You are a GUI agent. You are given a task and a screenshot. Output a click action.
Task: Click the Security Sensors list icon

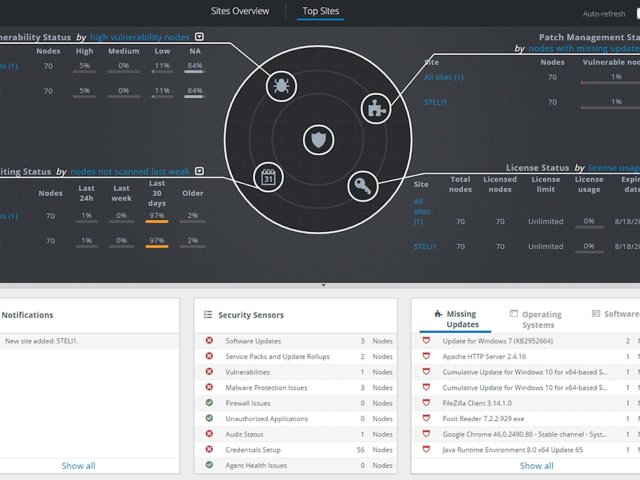(207, 314)
